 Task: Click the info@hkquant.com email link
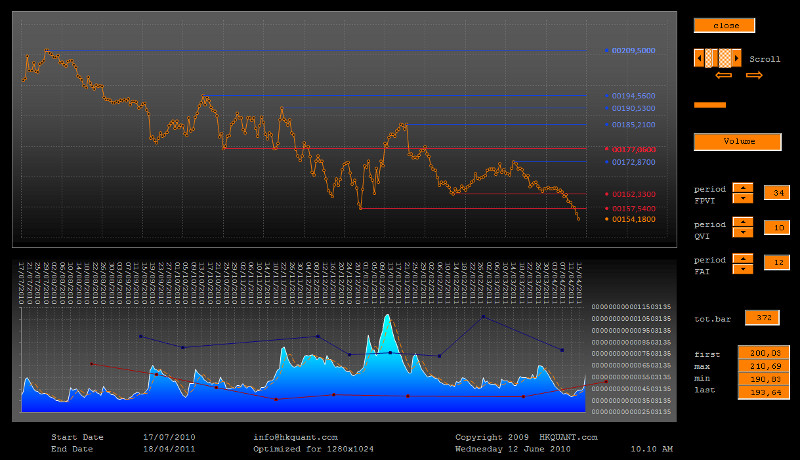[x=296, y=437]
